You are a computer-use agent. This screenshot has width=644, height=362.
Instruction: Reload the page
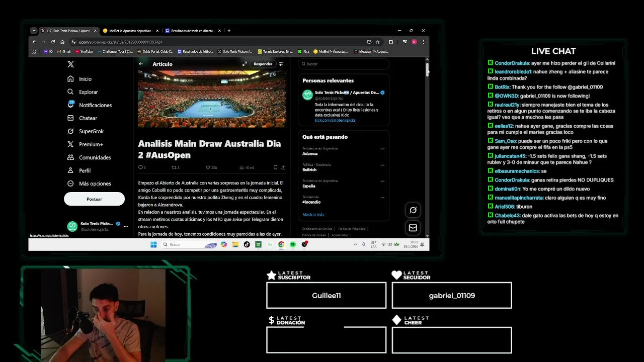point(53,42)
